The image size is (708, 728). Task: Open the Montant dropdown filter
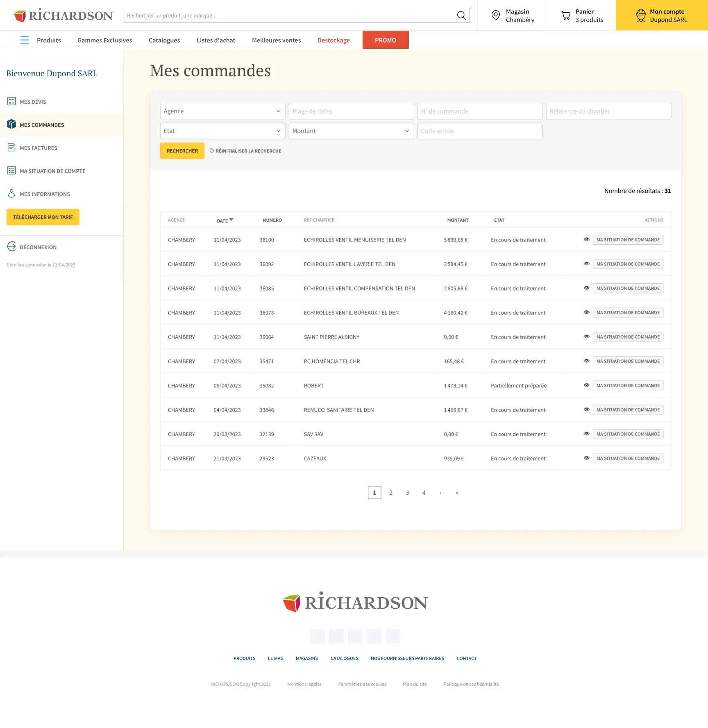click(351, 131)
